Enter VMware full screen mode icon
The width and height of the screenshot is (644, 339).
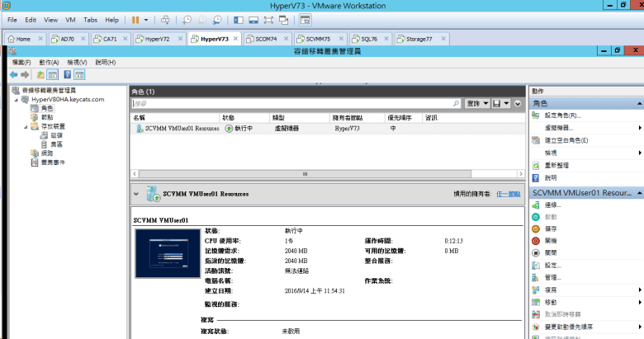267,19
